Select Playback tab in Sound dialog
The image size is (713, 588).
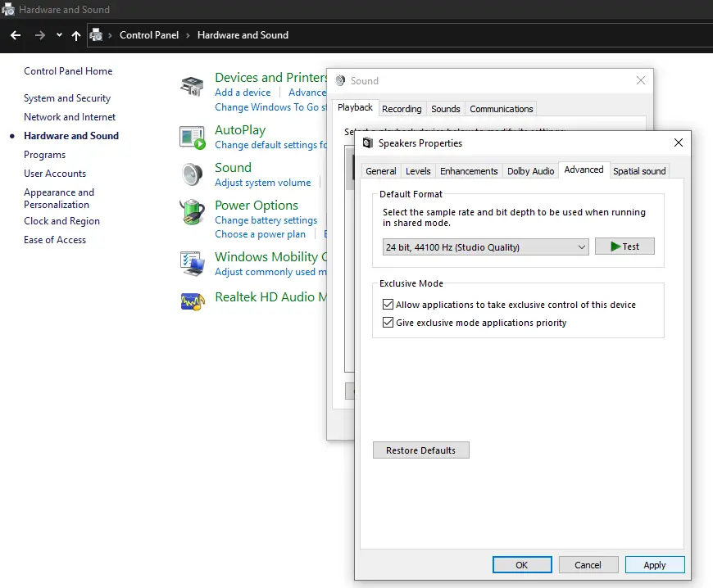(355, 108)
